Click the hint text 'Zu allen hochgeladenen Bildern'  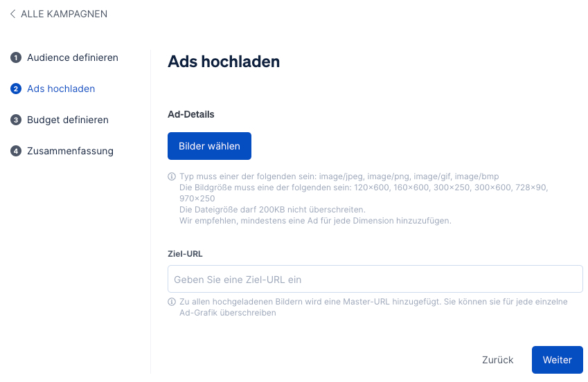[373, 307]
